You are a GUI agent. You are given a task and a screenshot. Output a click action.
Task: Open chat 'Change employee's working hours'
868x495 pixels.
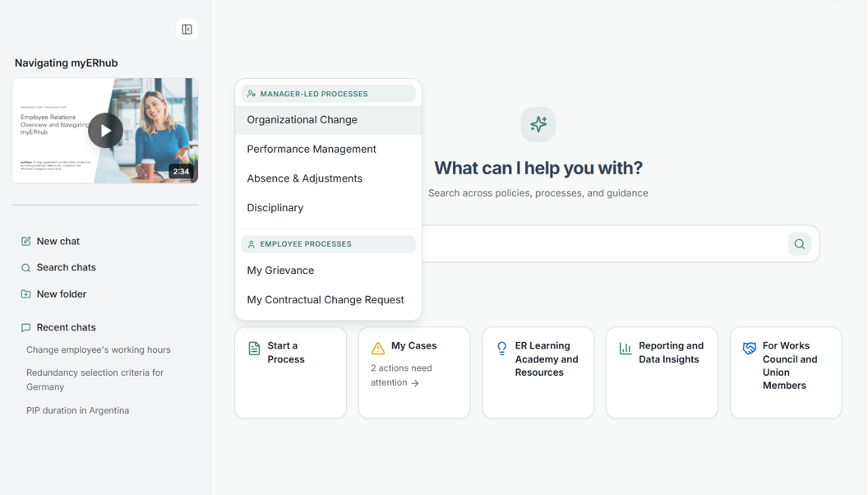(x=99, y=350)
